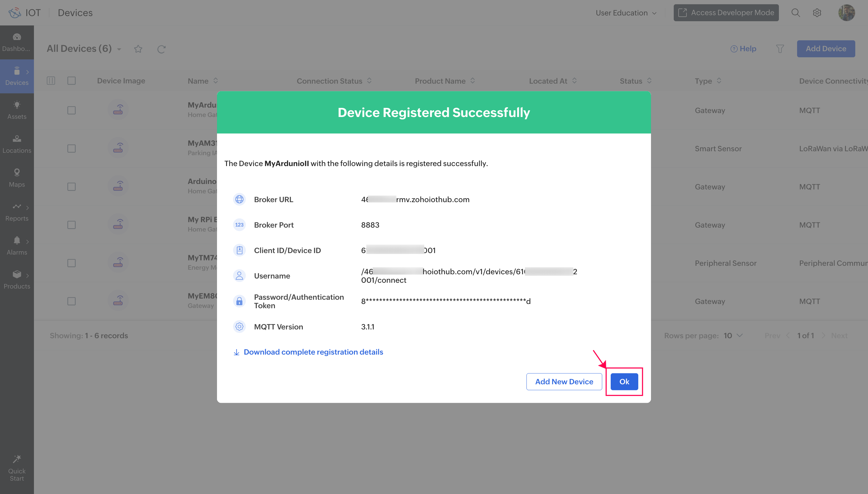The width and height of the screenshot is (868, 494).
Task: Refresh the devices list
Action: [x=162, y=49]
